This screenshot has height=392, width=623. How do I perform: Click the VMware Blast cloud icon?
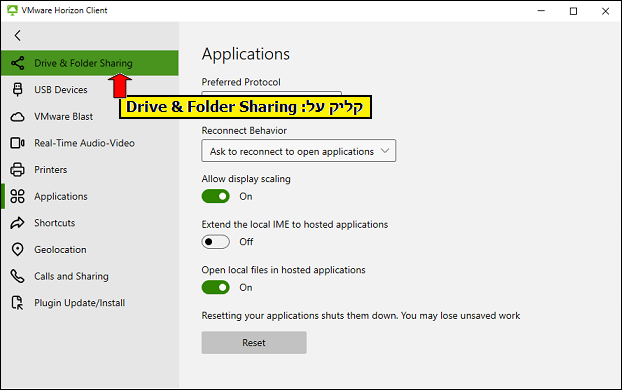click(x=17, y=117)
